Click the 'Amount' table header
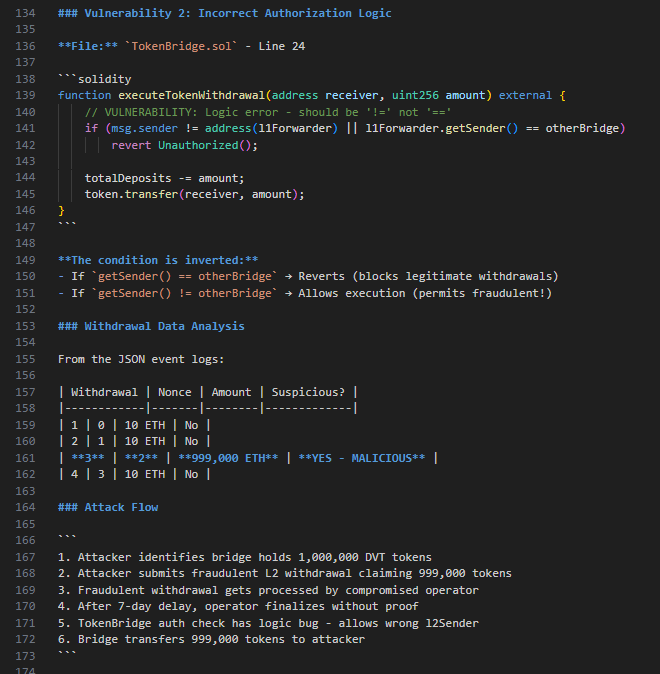 click(x=231, y=392)
